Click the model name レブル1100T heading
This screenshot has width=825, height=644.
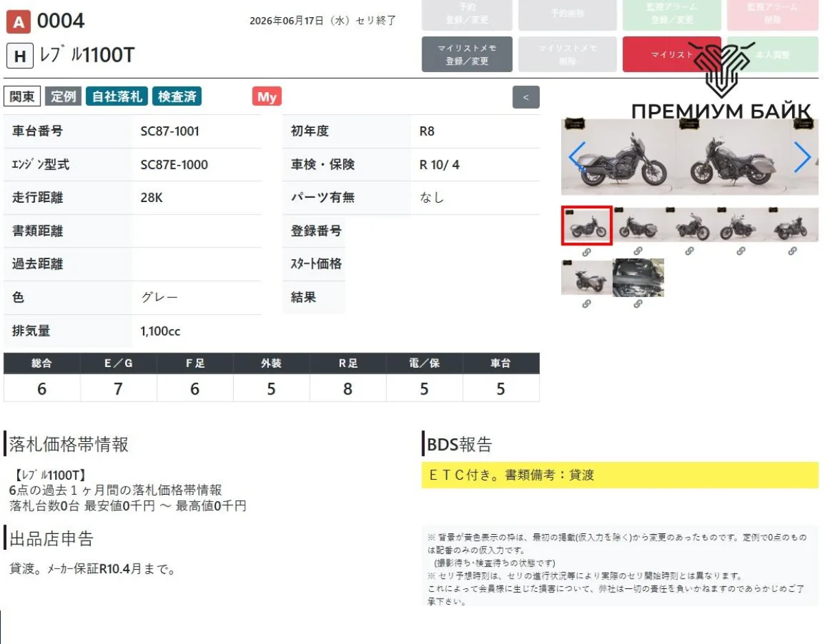click(x=87, y=56)
